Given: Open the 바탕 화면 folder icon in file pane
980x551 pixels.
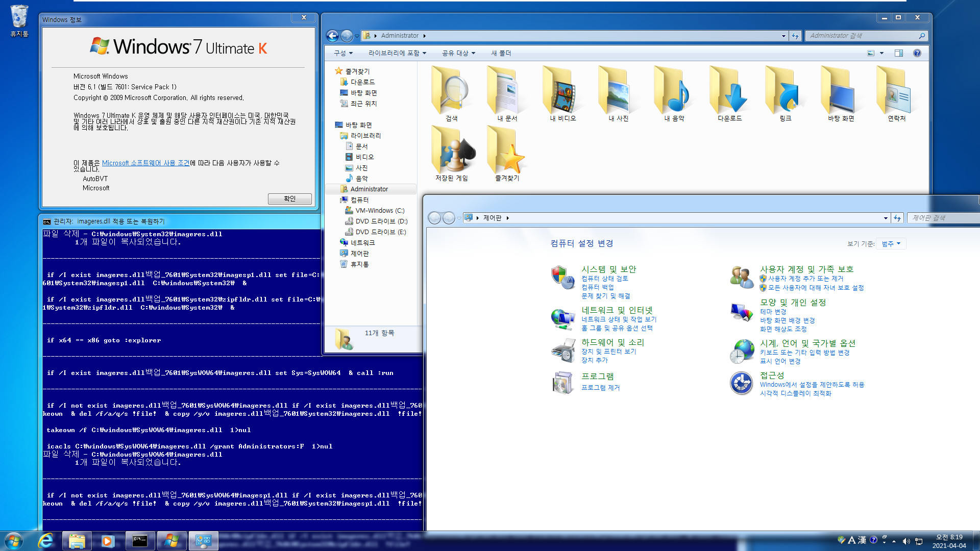Looking at the screenshot, I should pos(841,94).
